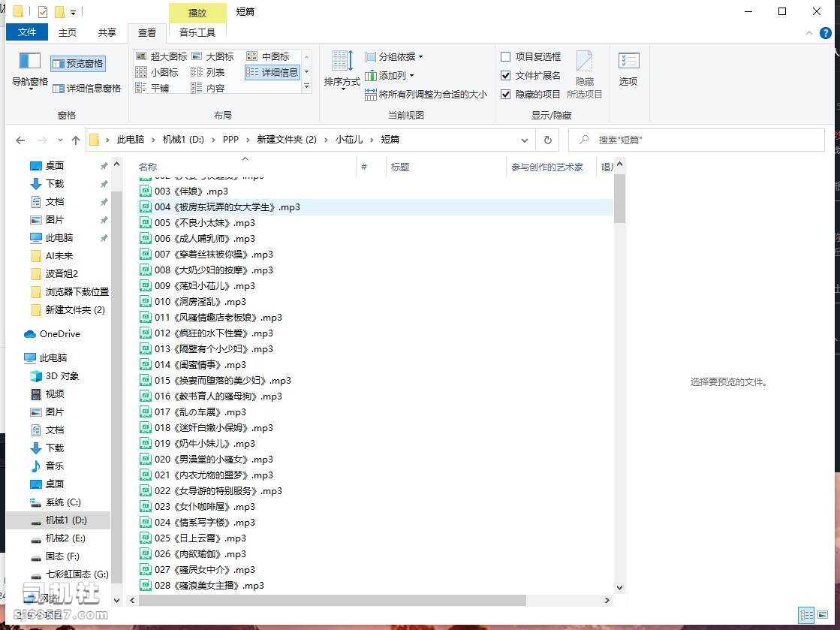The width and height of the screenshot is (840, 630).
Task: Go up one folder level arrow
Action: (x=76, y=140)
